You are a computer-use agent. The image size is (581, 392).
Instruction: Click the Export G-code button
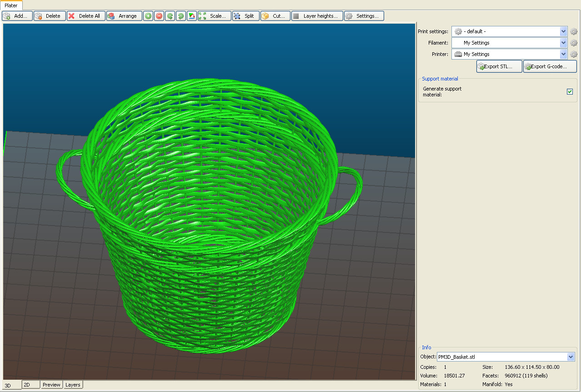pyautogui.click(x=550, y=66)
